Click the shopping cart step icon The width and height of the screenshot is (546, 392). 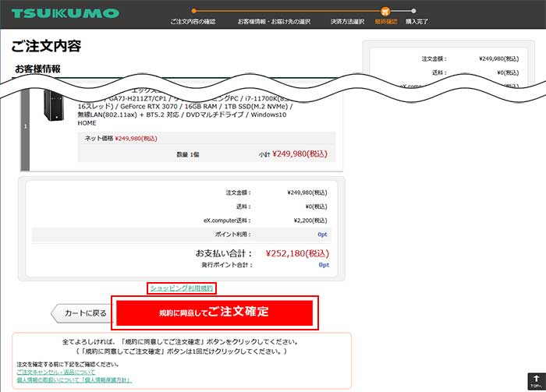385,11
